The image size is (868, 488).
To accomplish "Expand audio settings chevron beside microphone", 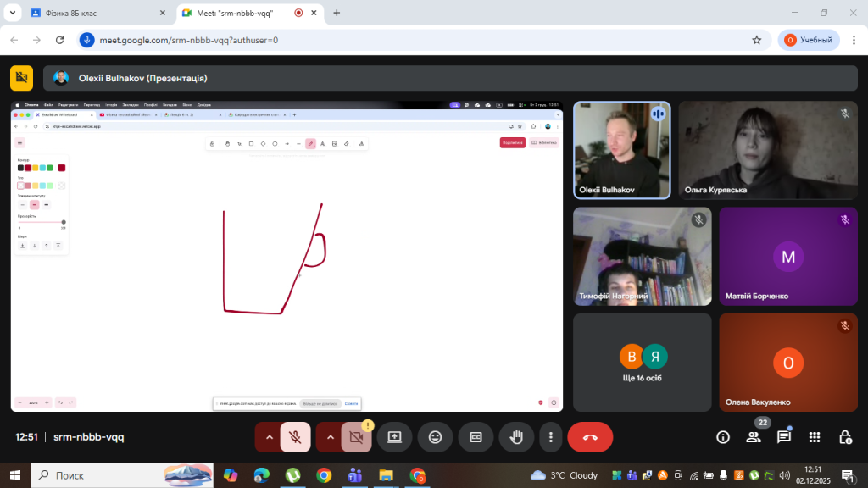I will coord(269,437).
